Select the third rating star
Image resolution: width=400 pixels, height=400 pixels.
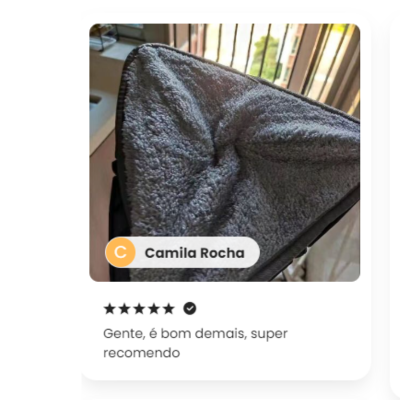click(x=139, y=309)
